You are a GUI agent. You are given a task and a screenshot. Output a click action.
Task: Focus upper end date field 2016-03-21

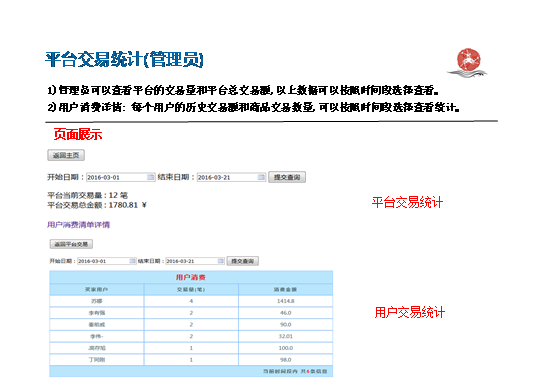point(231,177)
